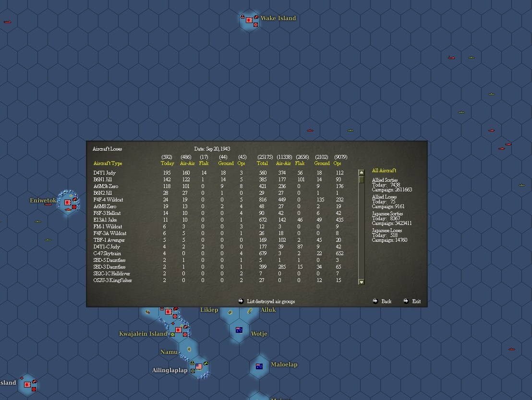
Task: Click the Likiep island dot marker
Action: (230, 312)
